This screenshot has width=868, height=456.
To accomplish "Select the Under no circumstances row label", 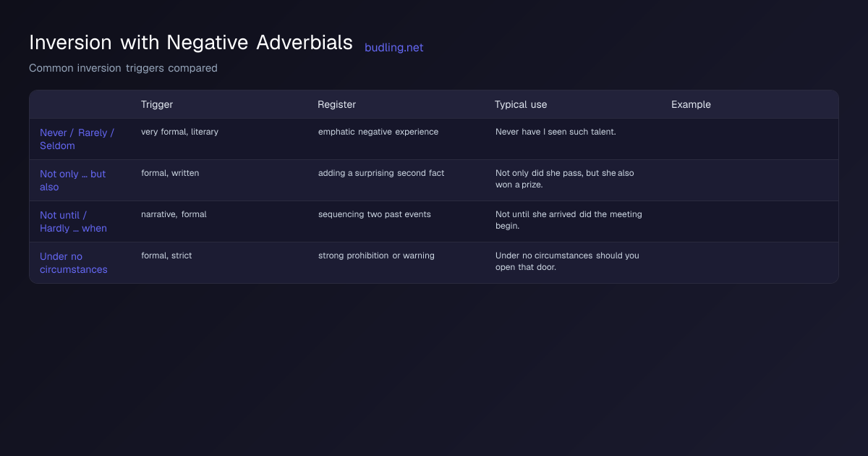I will (x=74, y=263).
